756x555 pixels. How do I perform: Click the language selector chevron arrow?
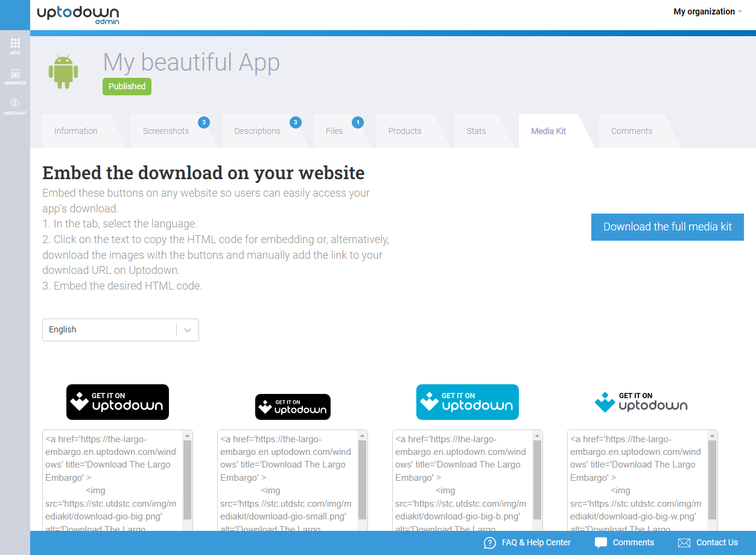coord(188,330)
